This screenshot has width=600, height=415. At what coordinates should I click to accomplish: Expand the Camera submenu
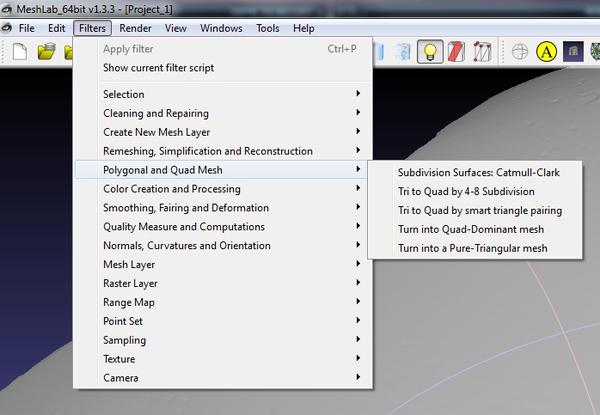(x=223, y=378)
